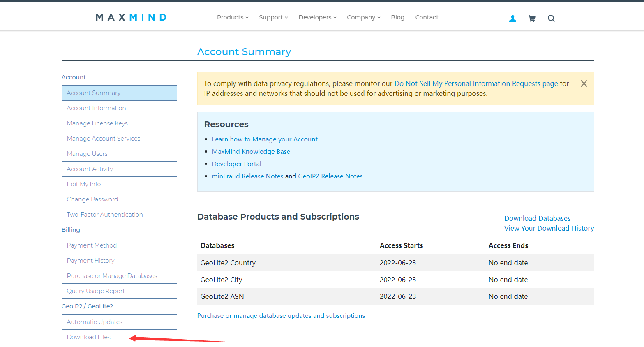Open GeoIP2 Release Notes link
The image size is (644, 347).
coord(330,176)
